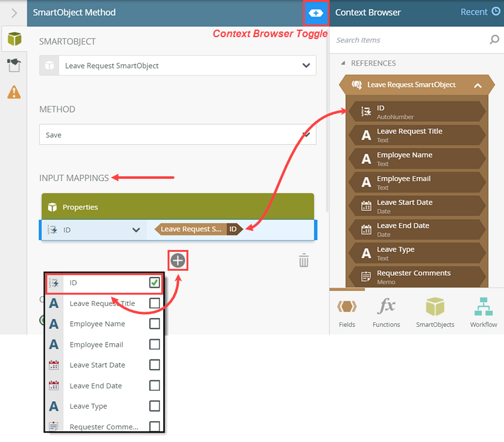
Task: Click the memo icon beside Requester Comme... in the list
Action: (54, 426)
